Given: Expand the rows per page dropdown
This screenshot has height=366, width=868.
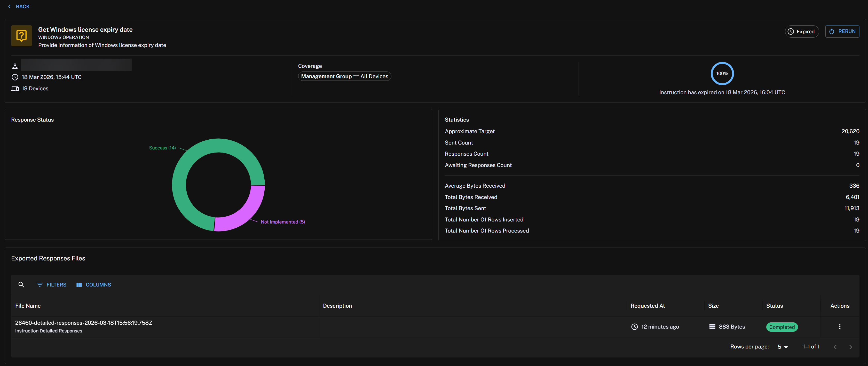Looking at the screenshot, I should point(782,346).
